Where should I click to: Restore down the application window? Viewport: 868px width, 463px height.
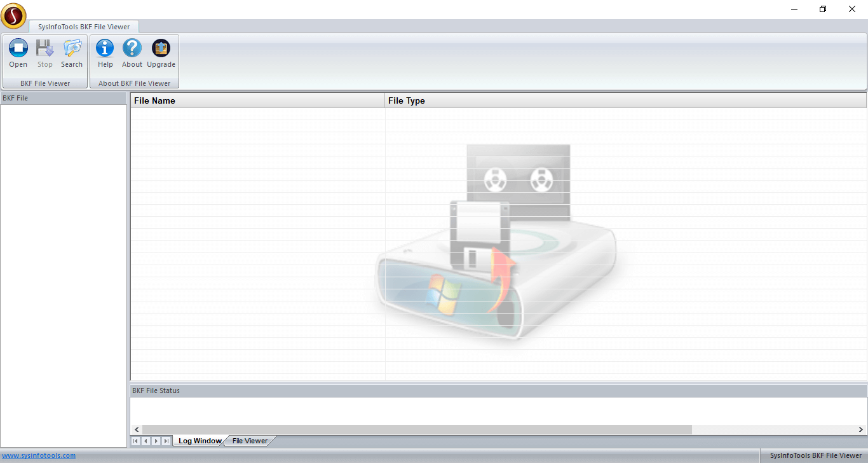[x=823, y=9]
